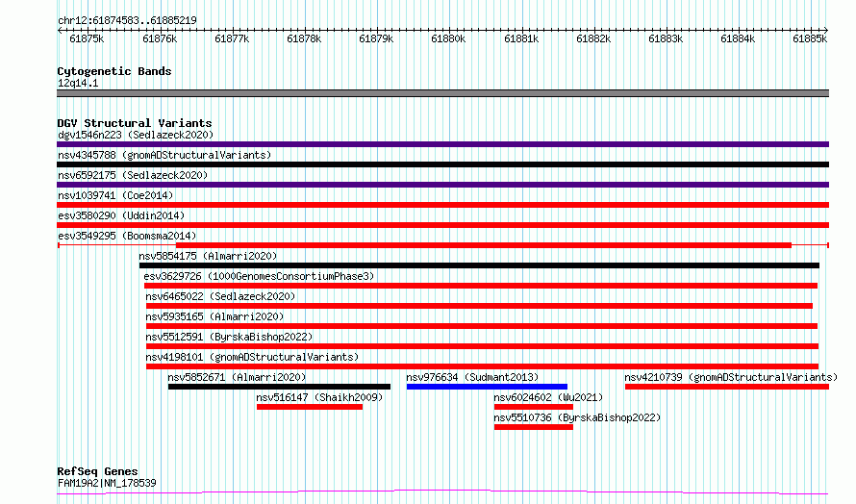This screenshot has width=856, height=504.
Task: Click the 12q14.1 cytogenetic band bar
Action: pyautogui.click(x=442, y=93)
